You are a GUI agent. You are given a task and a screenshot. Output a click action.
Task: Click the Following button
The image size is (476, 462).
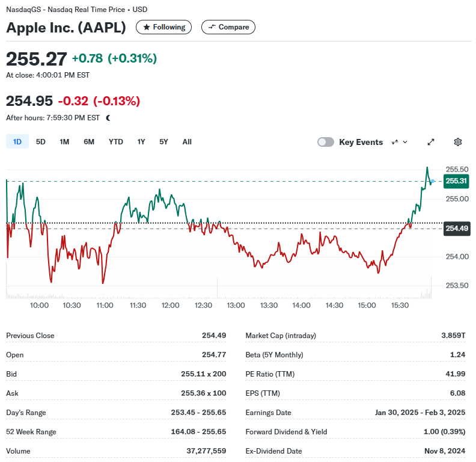[163, 27]
